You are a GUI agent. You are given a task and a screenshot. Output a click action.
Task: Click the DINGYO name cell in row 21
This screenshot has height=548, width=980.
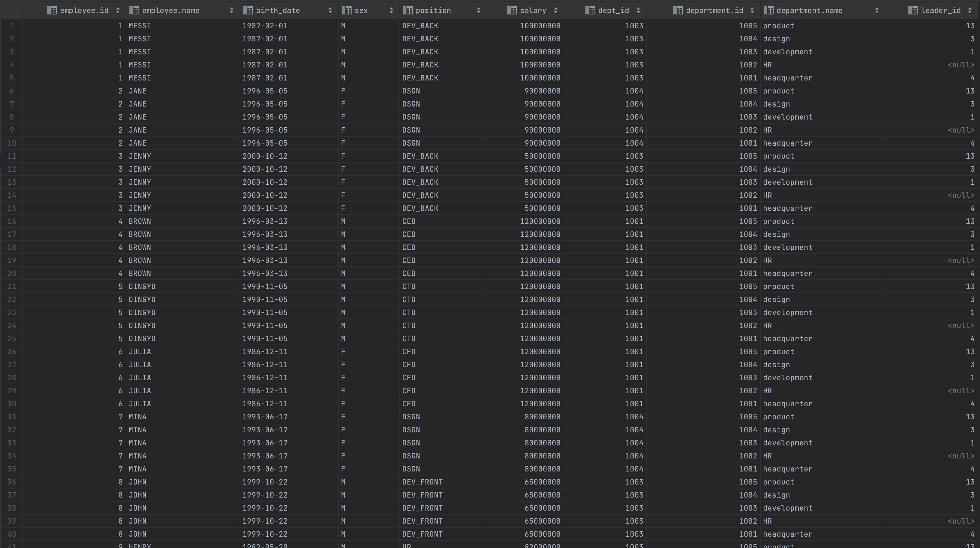point(142,286)
